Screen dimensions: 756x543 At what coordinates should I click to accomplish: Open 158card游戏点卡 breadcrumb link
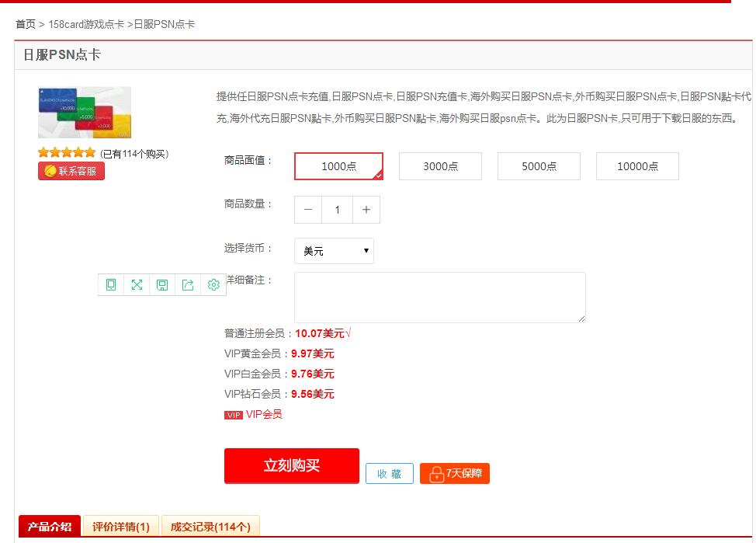tap(86, 24)
